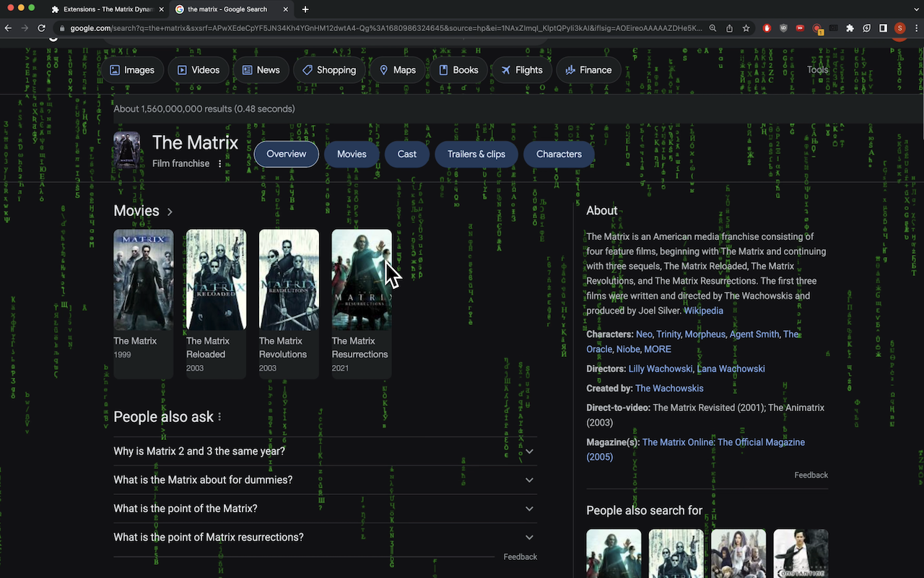Bookmark this page with the star icon
Screen dimensions: 924x578
coord(746,28)
